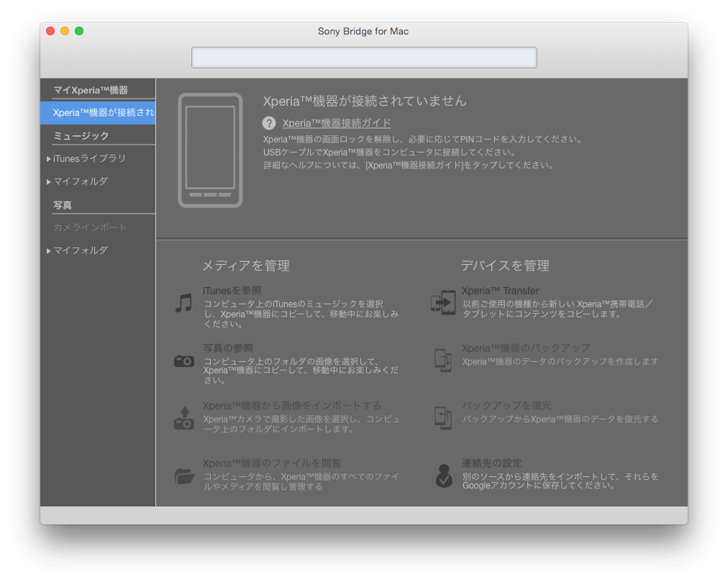
Task: Click the メディアを管理 section title
Action: coord(246,265)
